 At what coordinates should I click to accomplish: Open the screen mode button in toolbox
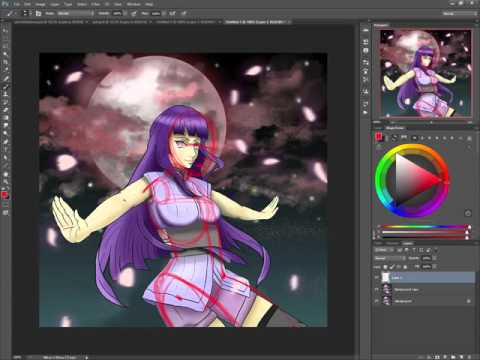point(6,212)
